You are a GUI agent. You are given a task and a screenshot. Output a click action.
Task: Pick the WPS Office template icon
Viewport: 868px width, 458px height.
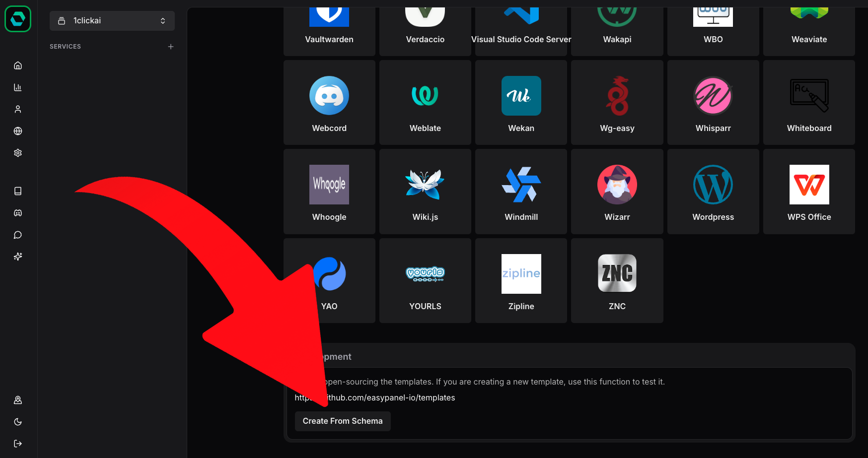(x=809, y=185)
